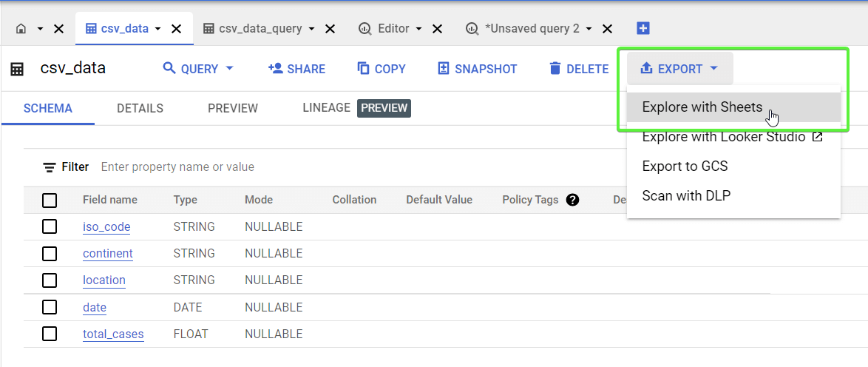868x367 pixels.
Task: Open the csv_data tab dropdown arrow
Action: coord(157,29)
